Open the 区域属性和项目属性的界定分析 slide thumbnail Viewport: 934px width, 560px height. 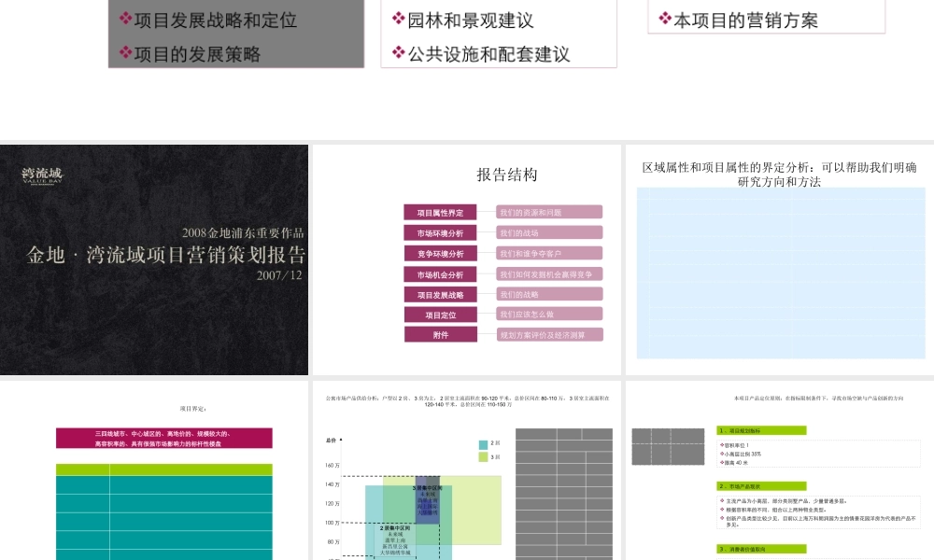[x=780, y=259]
